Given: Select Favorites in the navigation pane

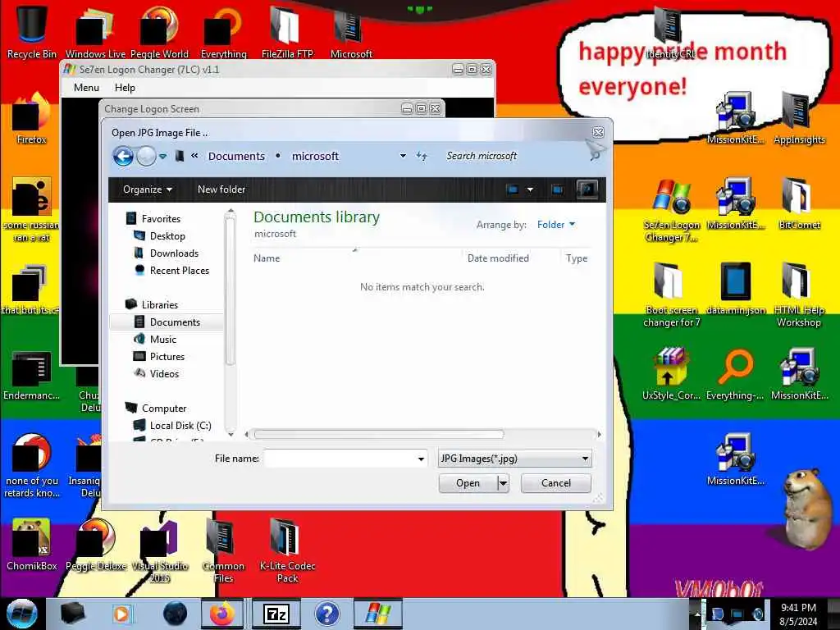Looking at the screenshot, I should 161,218.
